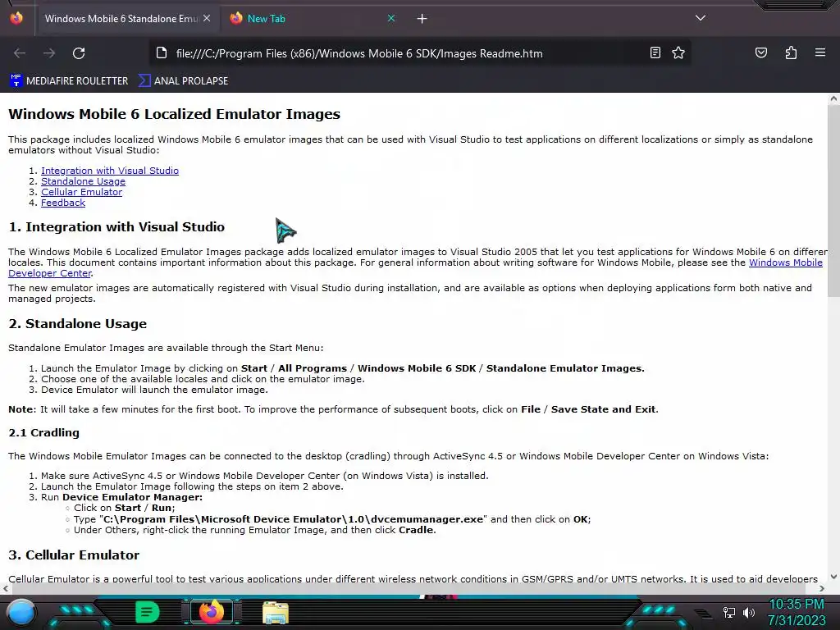
Task: Open the Windows Mobile Developer Center link
Action: coord(785,262)
